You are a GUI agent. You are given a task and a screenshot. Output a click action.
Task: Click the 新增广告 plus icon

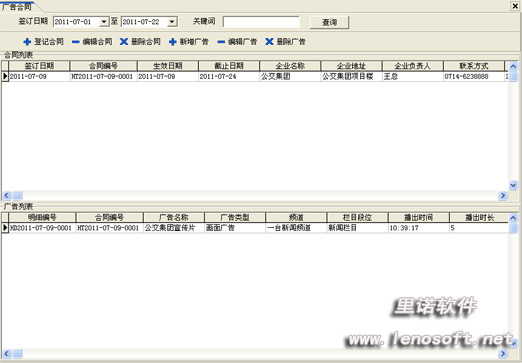tap(173, 42)
